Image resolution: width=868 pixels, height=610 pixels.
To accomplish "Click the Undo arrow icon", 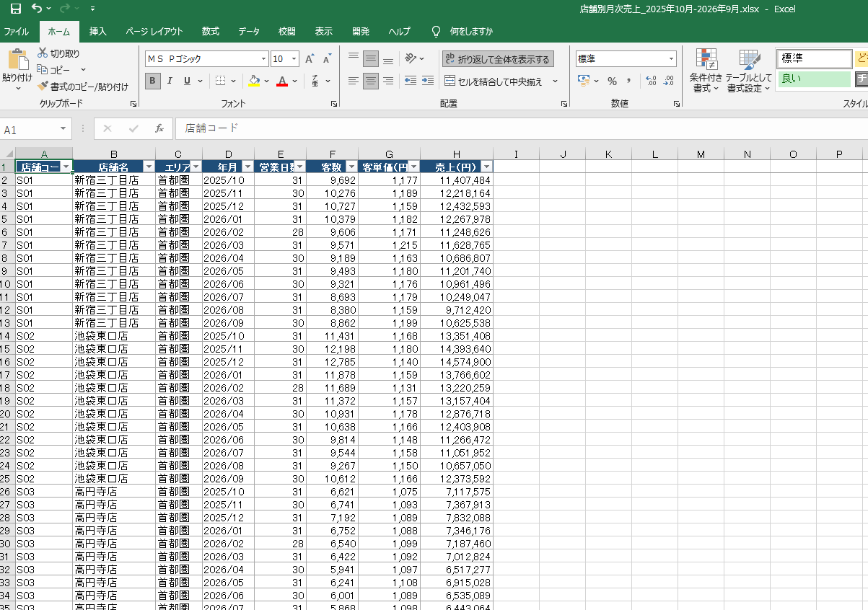I will point(37,9).
